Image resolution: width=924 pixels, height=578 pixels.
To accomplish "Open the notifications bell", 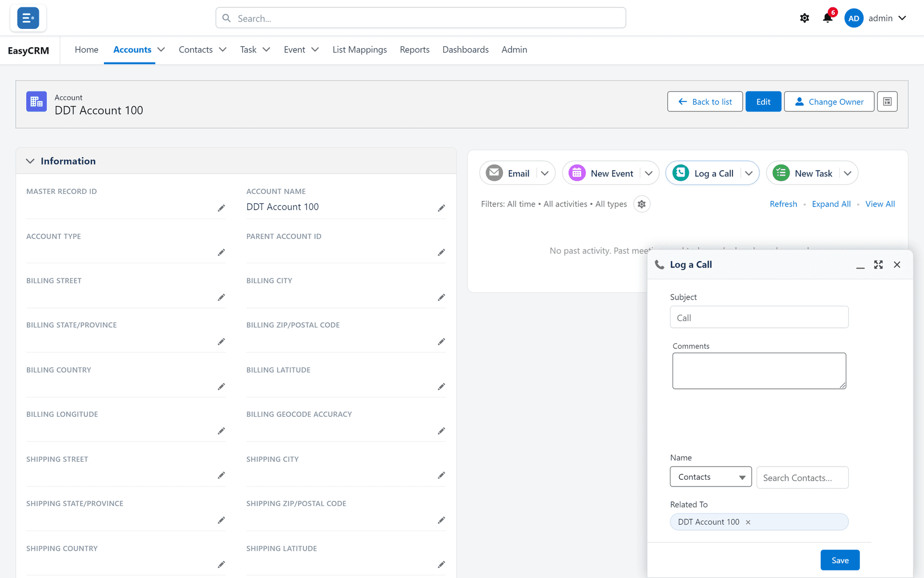I will (828, 18).
